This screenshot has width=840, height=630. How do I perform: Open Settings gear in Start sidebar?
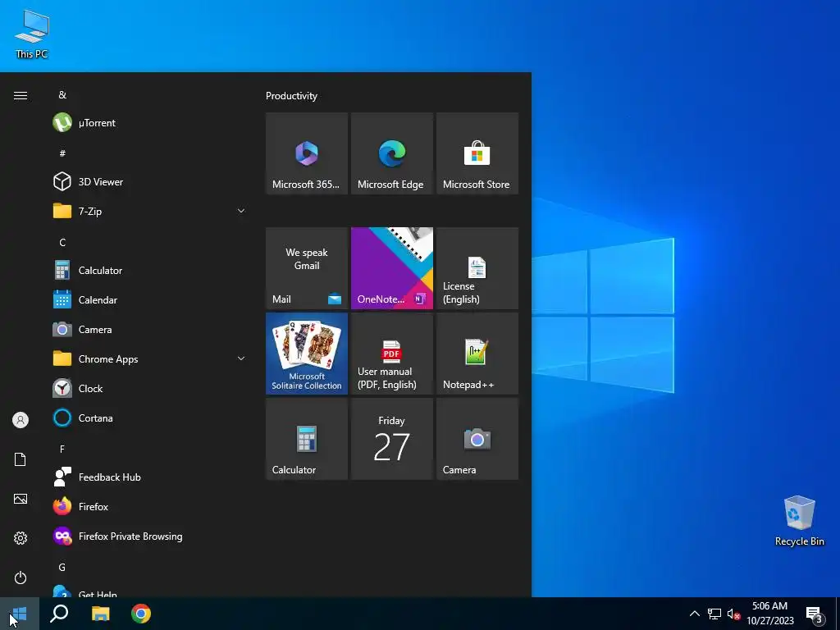pyautogui.click(x=21, y=538)
